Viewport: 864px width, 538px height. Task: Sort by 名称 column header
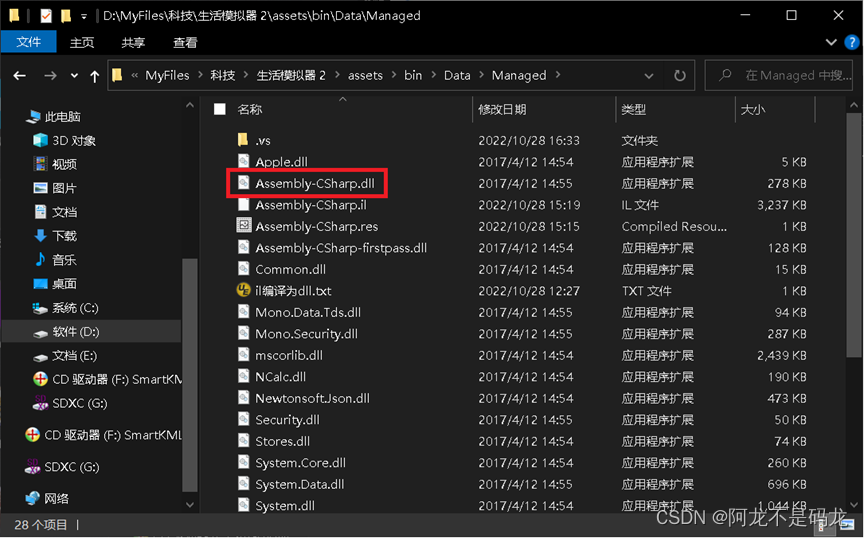[250, 109]
